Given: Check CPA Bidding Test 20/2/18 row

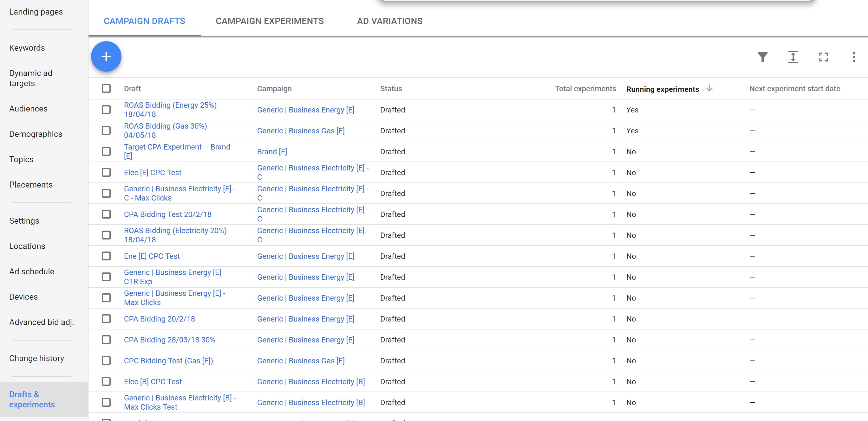Looking at the screenshot, I should point(106,214).
